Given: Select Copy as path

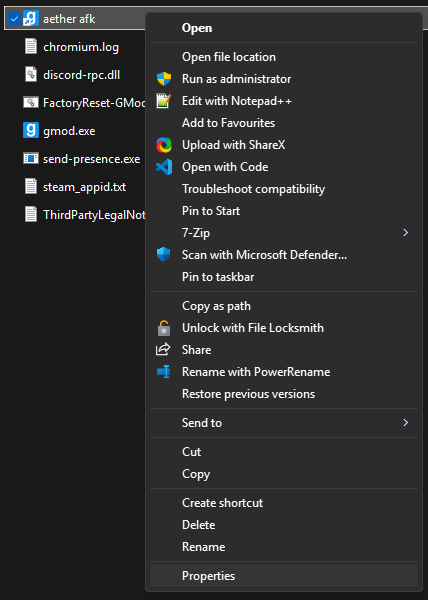Looking at the screenshot, I should 284,306.
